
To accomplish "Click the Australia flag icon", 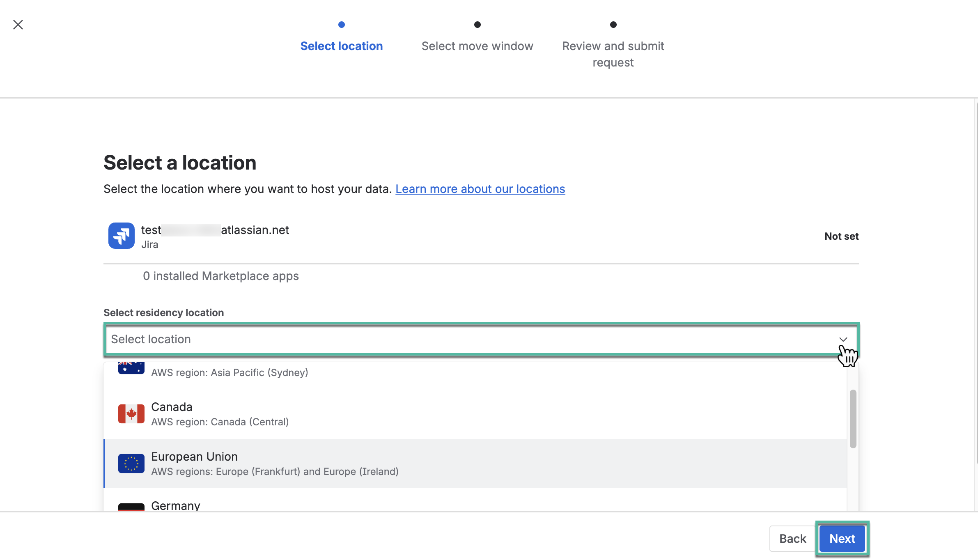I will click(131, 368).
